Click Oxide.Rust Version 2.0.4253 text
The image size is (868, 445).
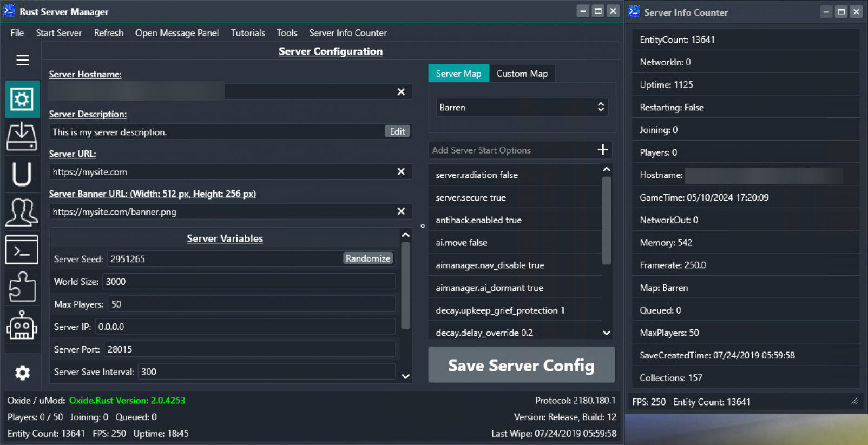[x=127, y=401]
